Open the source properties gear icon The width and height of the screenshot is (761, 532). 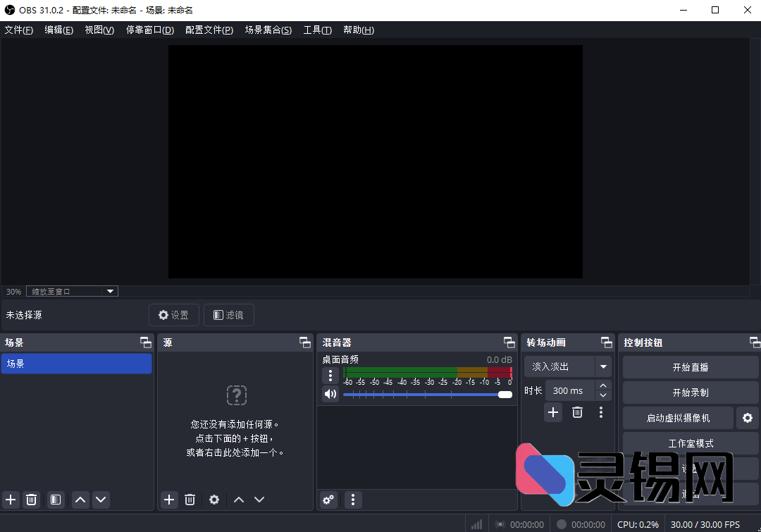point(214,500)
